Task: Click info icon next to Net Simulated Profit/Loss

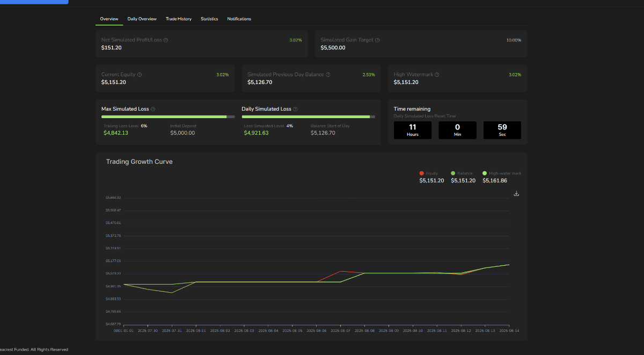Action: pos(166,40)
